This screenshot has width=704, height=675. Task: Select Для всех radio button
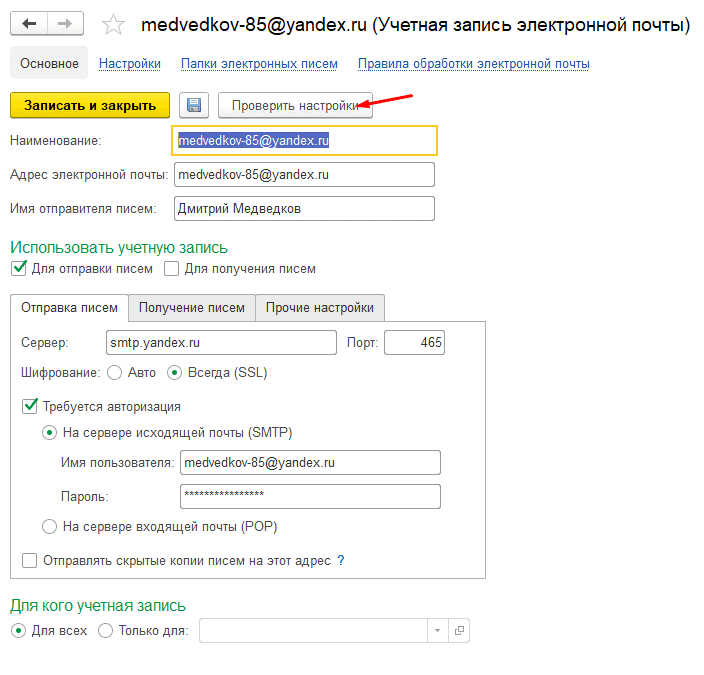[18, 631]
